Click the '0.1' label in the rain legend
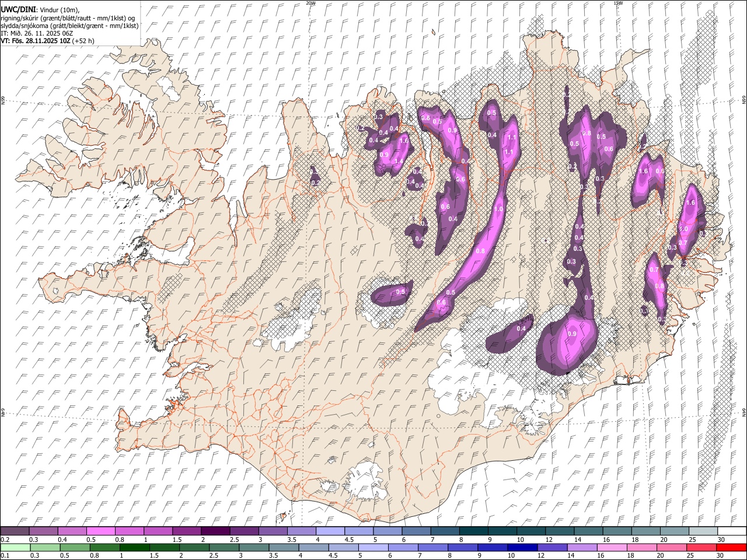Screen dimensions: 747x560 click(x=4, y=556)
